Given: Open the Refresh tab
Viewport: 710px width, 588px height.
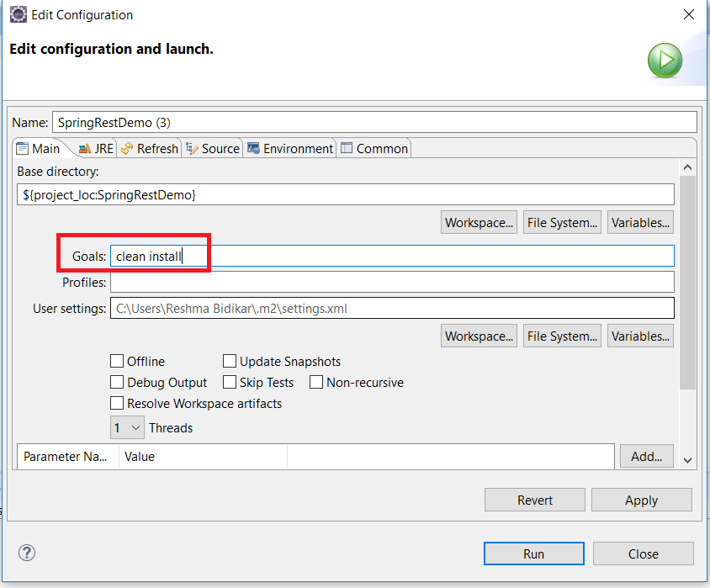Looking at the screenshot, I should point(149,148).
